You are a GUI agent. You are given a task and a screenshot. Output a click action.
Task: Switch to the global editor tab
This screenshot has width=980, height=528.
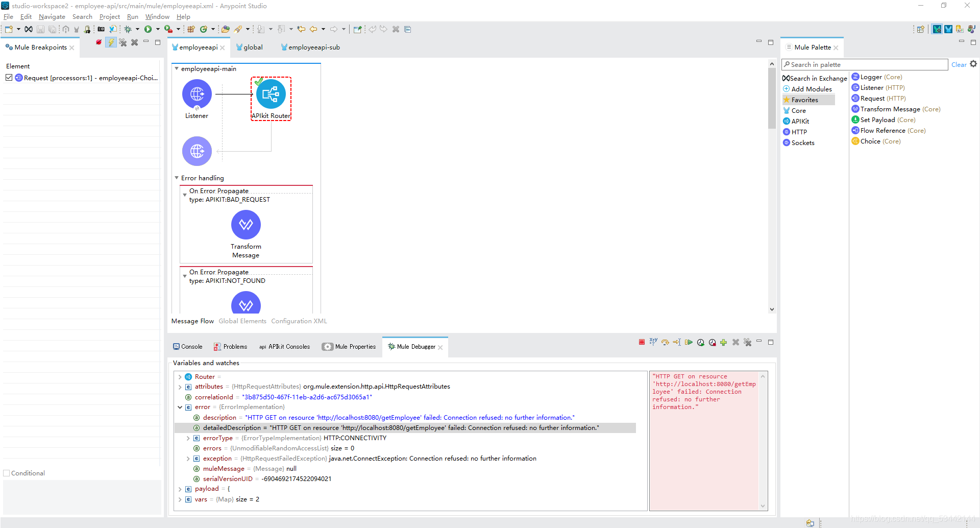pyautogui.click(x=249, y=47)
